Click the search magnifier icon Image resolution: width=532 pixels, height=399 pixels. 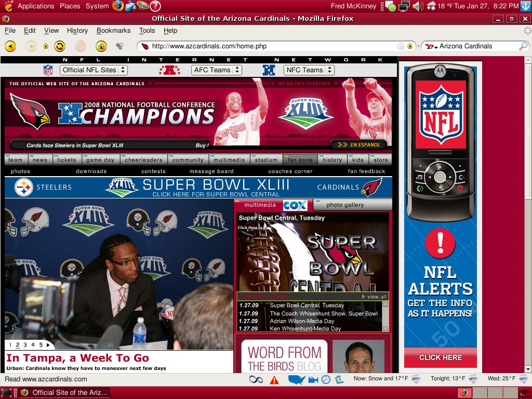click(523, 46)
